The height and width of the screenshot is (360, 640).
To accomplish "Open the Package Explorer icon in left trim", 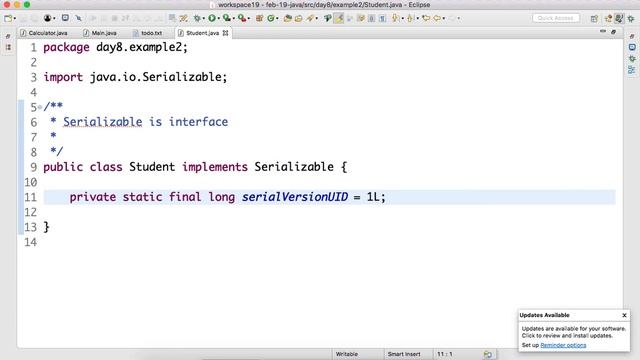I will pos(8,47).
